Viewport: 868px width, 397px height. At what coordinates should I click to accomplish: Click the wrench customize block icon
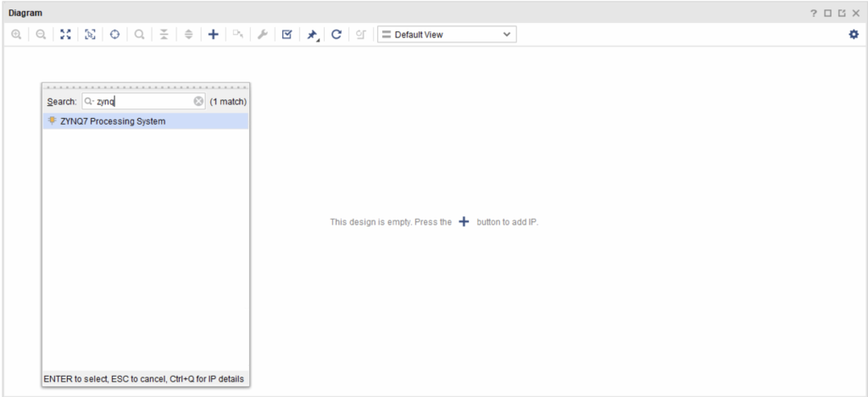(263, 35)
